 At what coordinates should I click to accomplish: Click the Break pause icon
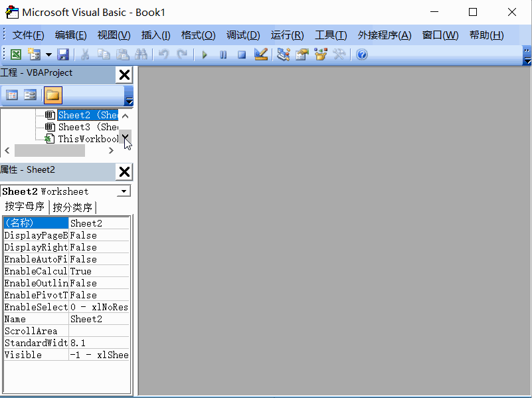point(223,54)
